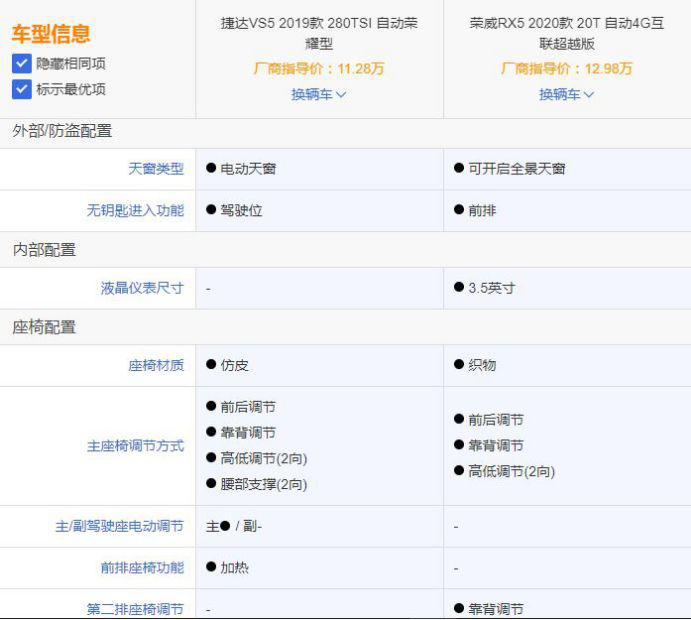Select the 座椅配置 section header
Image resolution: width=691 pixels, height=620 pixels.
click(x=44, y=327)
